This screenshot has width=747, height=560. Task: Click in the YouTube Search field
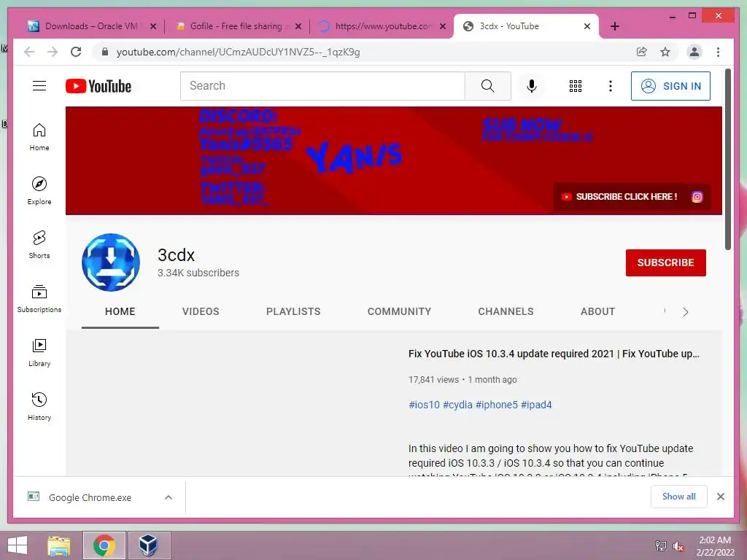point(322,86)
